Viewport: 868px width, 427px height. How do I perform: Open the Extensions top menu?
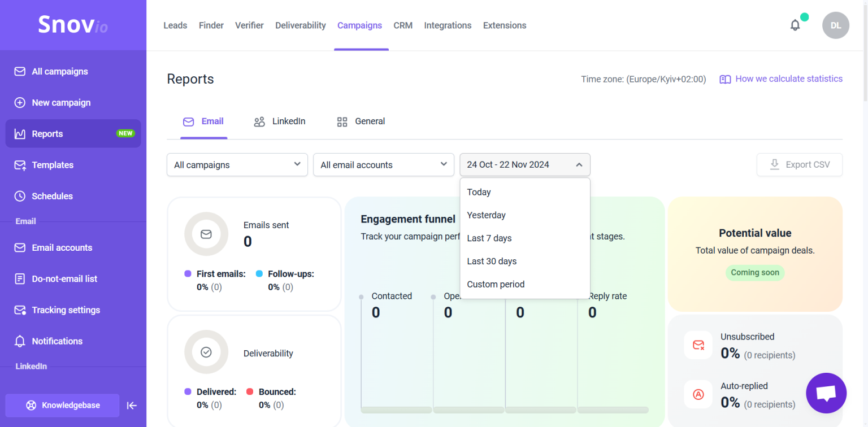505,25
